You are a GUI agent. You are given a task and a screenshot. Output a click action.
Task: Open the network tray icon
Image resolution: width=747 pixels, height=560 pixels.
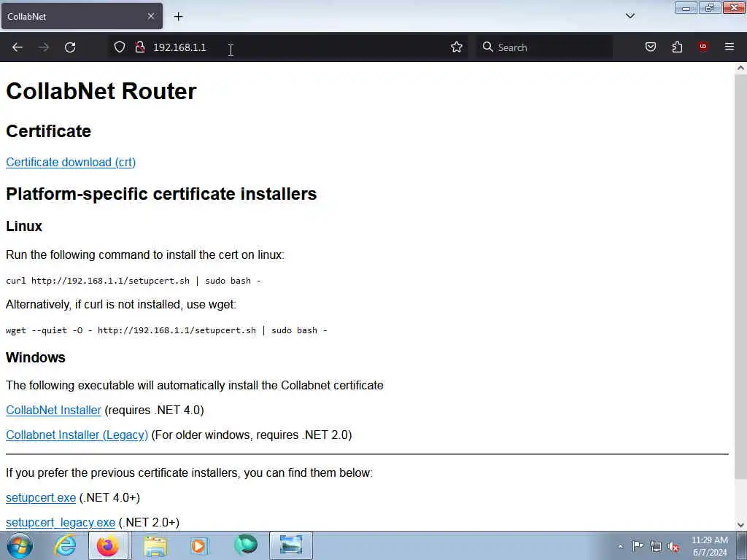pyautogui.click(x=656, y=547)
